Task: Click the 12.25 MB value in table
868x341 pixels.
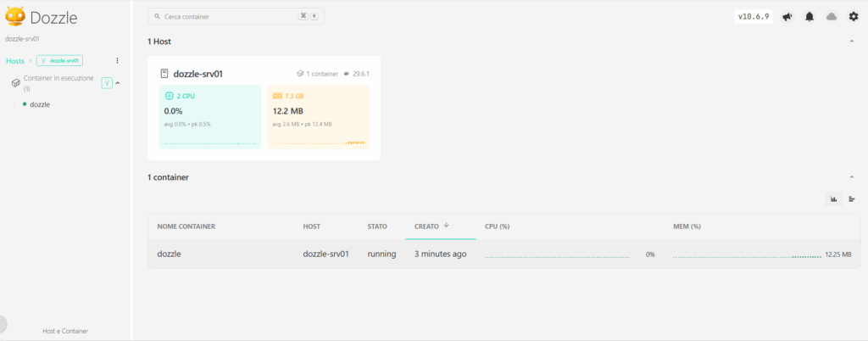Action: point(838,254)
